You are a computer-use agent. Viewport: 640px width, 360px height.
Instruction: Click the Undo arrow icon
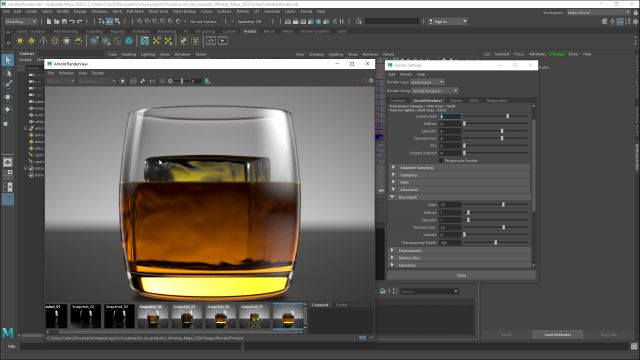tap(72, 21)
